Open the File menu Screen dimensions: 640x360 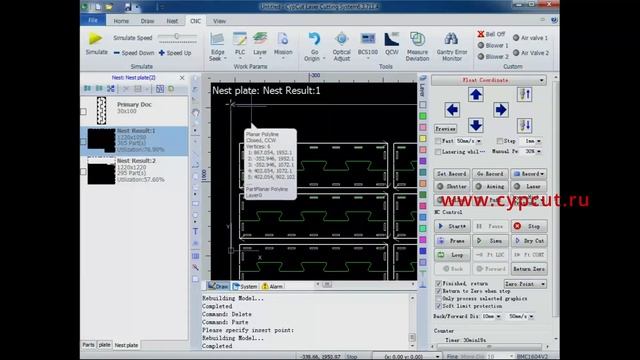pyautogui.click(x=93, y=20)
